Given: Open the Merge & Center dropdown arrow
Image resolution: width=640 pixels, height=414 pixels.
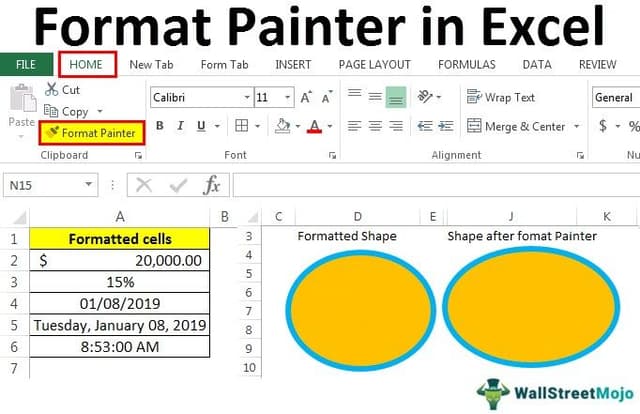Looking at the screenshot, I should (x=576, y=127).
